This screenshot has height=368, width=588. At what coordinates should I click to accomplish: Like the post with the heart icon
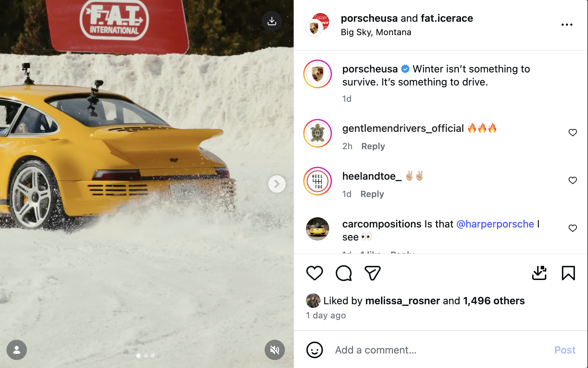click(x=314, y=273)
